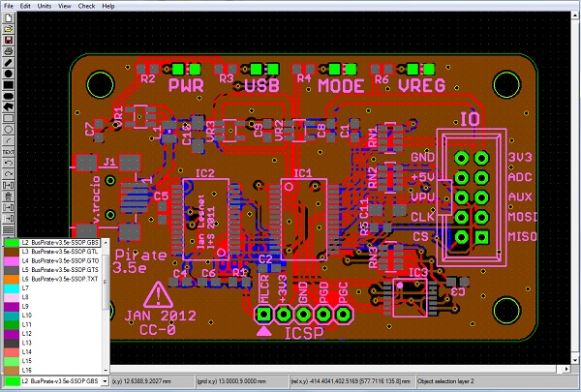This screenshot has height=392, width=581.
Task: Click the move icon between redo and trash
Action: click(x=8, y=185)
